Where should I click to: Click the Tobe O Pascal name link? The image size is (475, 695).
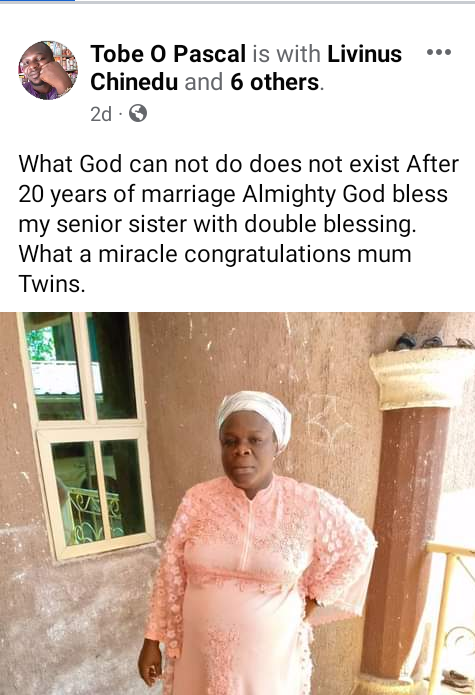(x=168, y=54)
